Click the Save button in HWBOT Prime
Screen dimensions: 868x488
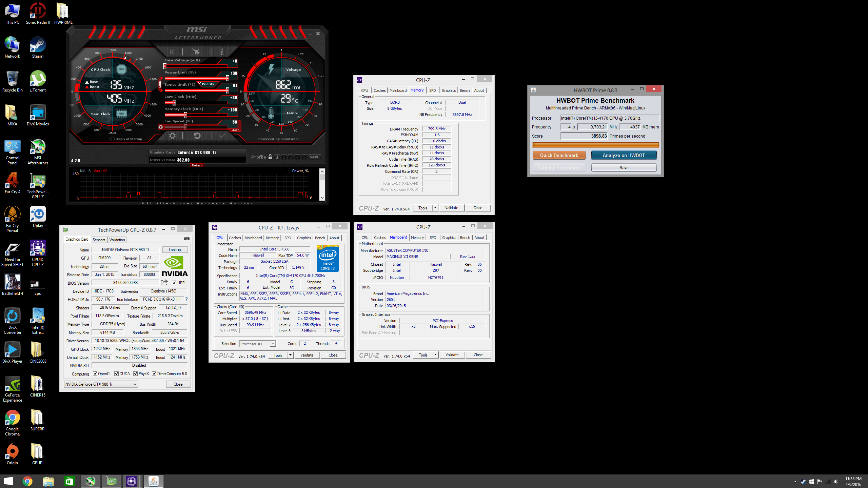(x=624, y=167)
